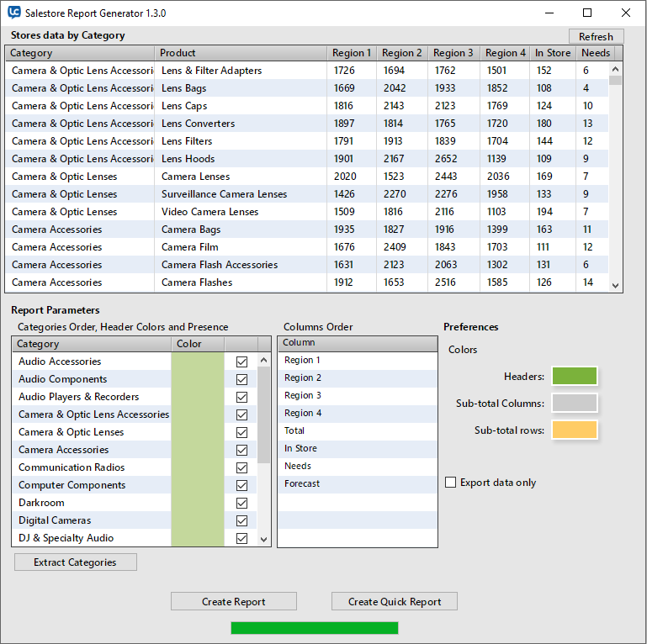Toggle the Export data only checkbox
Viewport: 647px width, 644px height.
click(x=451, y=483)
